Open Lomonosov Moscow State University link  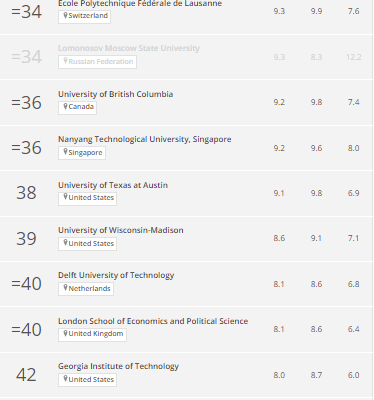coord(129,48)
